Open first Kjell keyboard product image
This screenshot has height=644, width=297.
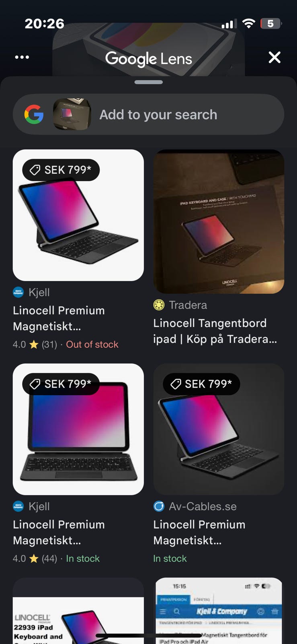pyautogui.click(x=78, y=215)
